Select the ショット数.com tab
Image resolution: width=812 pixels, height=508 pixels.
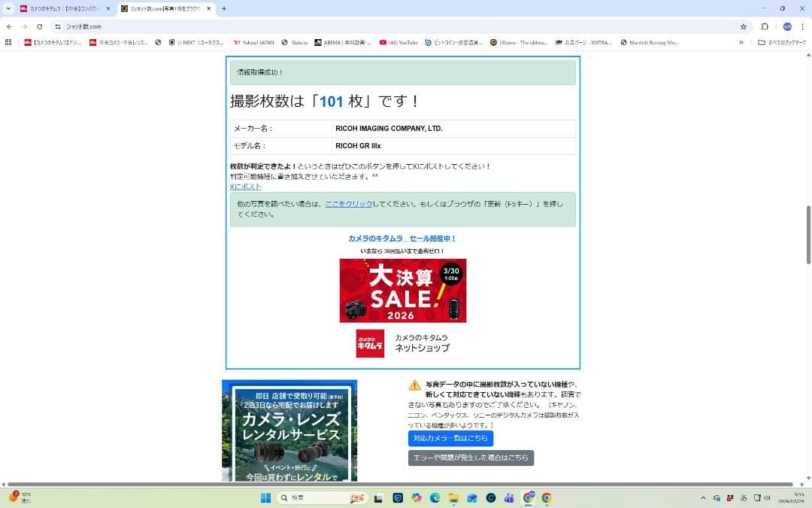[x=165, y=9]
